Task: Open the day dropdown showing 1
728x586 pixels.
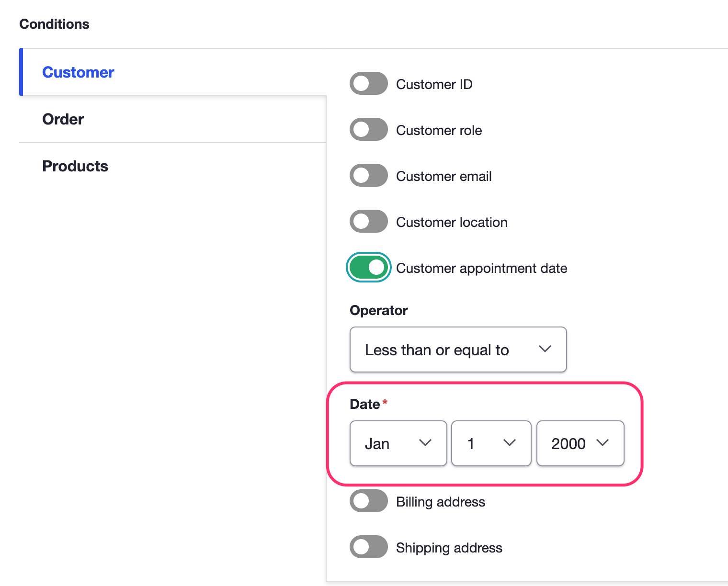Action: click(x=491, y=443)
